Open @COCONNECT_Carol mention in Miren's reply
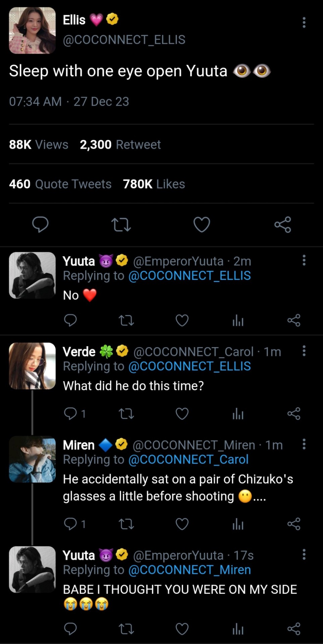Screen dimensions: 323x644 point(188,460)
